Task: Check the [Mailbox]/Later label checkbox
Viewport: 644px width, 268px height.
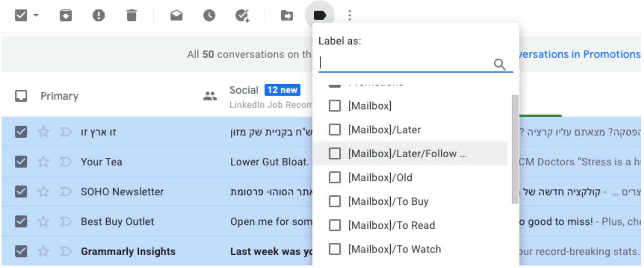Action: pos(335,130)
